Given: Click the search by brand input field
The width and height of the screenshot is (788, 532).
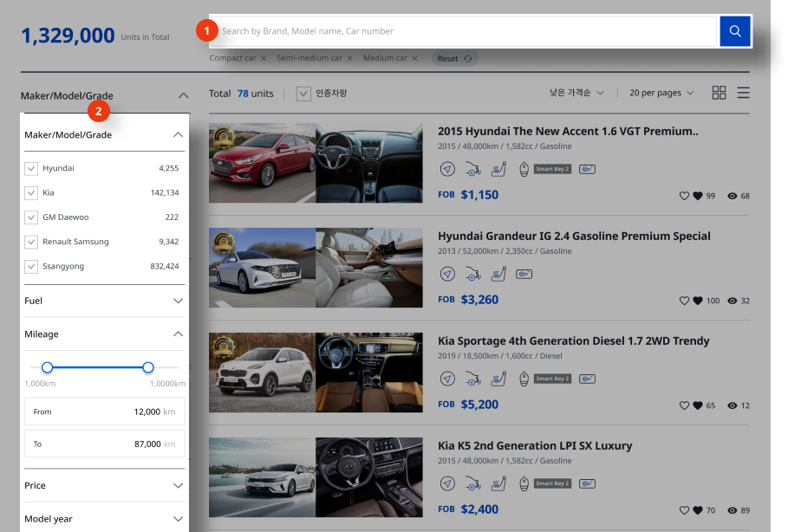Looking at the screenshot, I should [x=464, y=31].
